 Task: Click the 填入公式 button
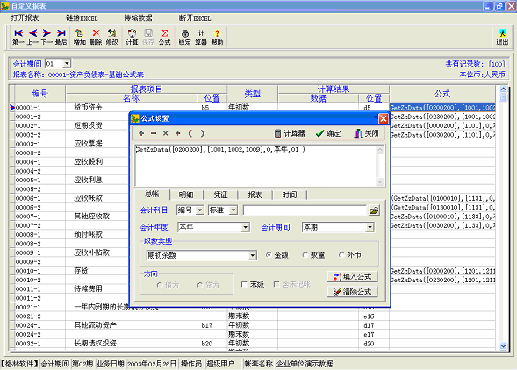[352, 277]
